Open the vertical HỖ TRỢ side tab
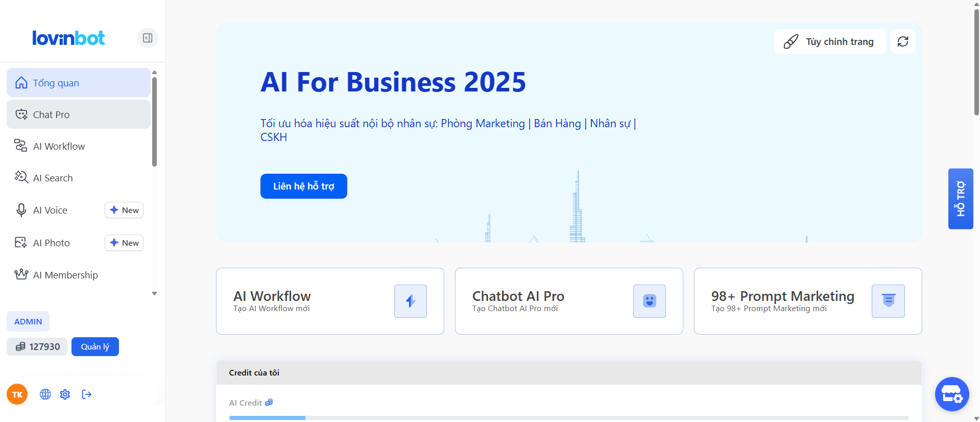The height and width of the screenshot is (422, 980). point(960,199)
